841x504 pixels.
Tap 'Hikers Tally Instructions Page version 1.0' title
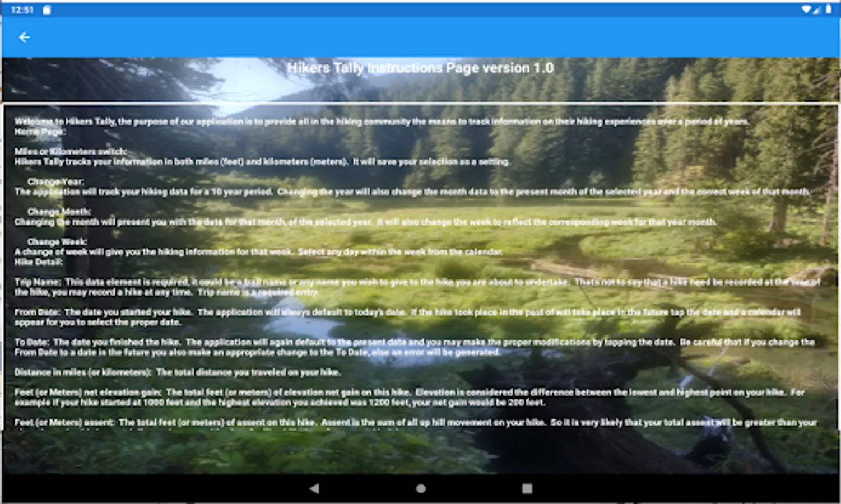(x=420, y=68)
